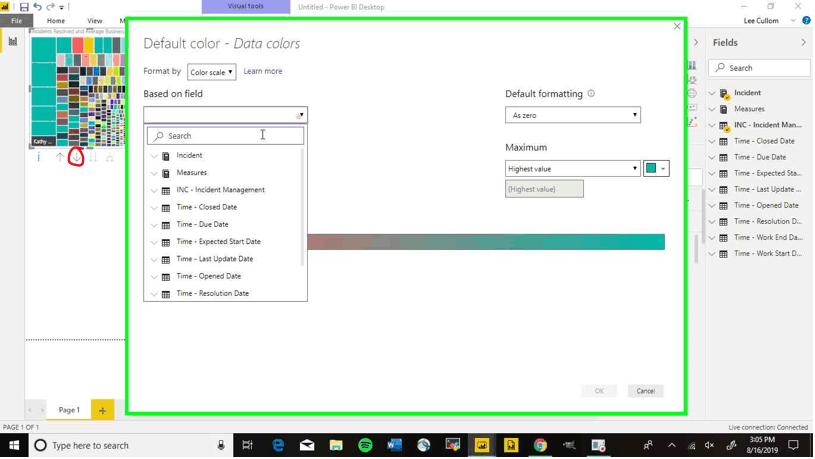Click the Undo arrow in the title bar
Image resolution: width=815 pixels, height=459 pixels.
(x=37, y=7)
